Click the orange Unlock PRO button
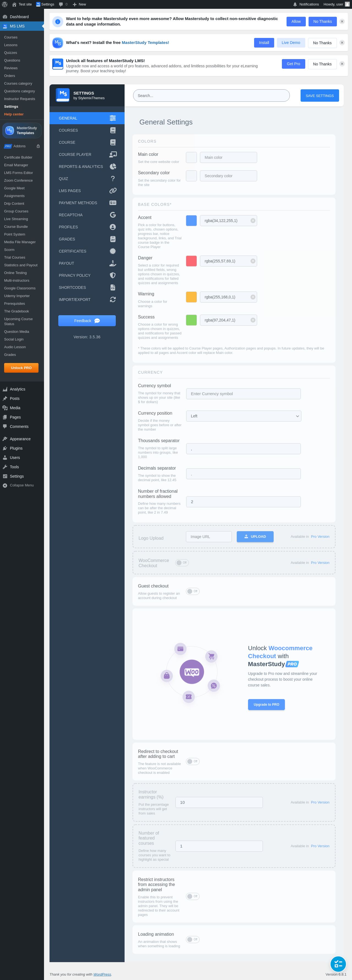 21,368
